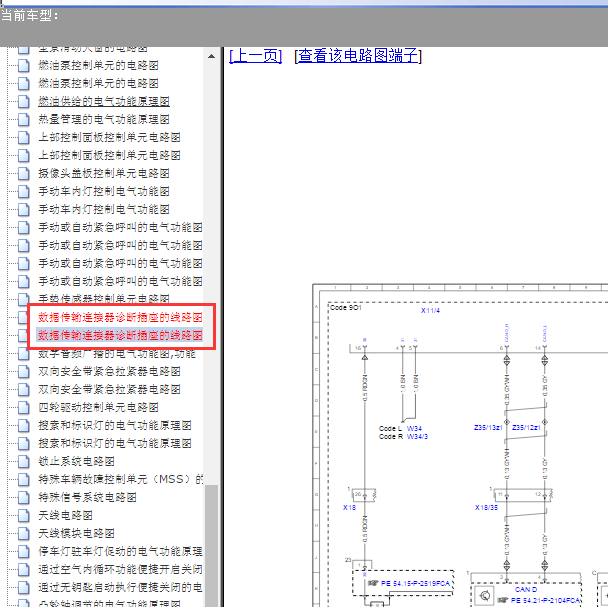This screenshot has width=608, height=607.
Task: Click the tree panel vertical scrollbar thumb
Action: click(211, 546)
